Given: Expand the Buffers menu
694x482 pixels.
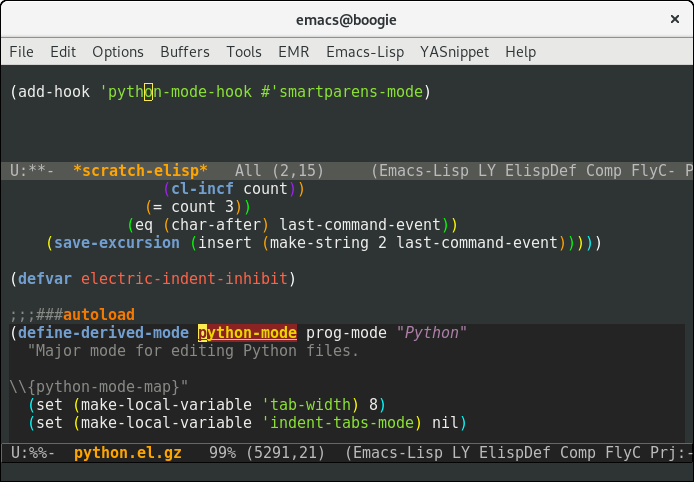Looking at the screenshot, I should point(185,52).
